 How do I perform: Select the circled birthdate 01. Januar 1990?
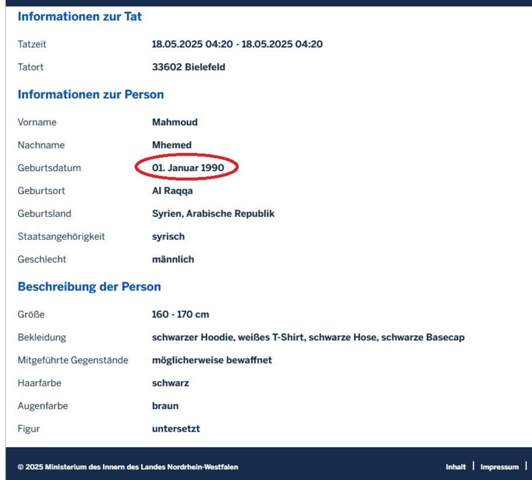[x=188, y=168]
